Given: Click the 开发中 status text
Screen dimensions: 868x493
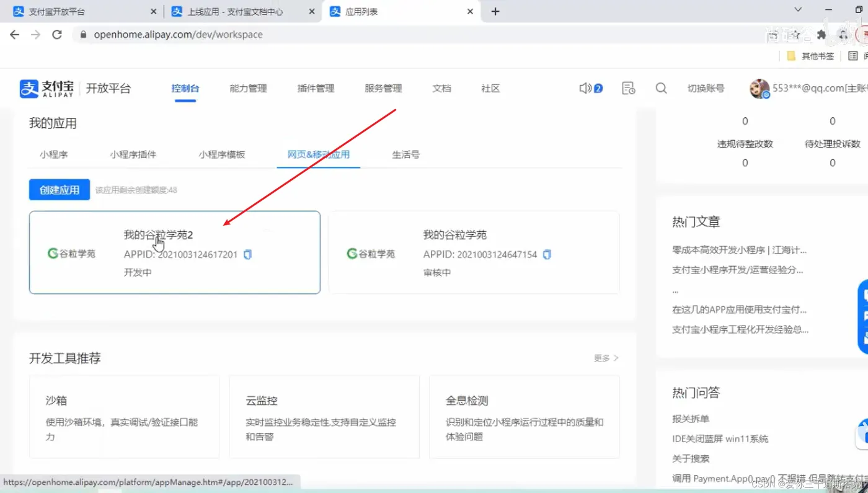Looking at the screenshot, I should pyautogui.click(x=138, y=273).
